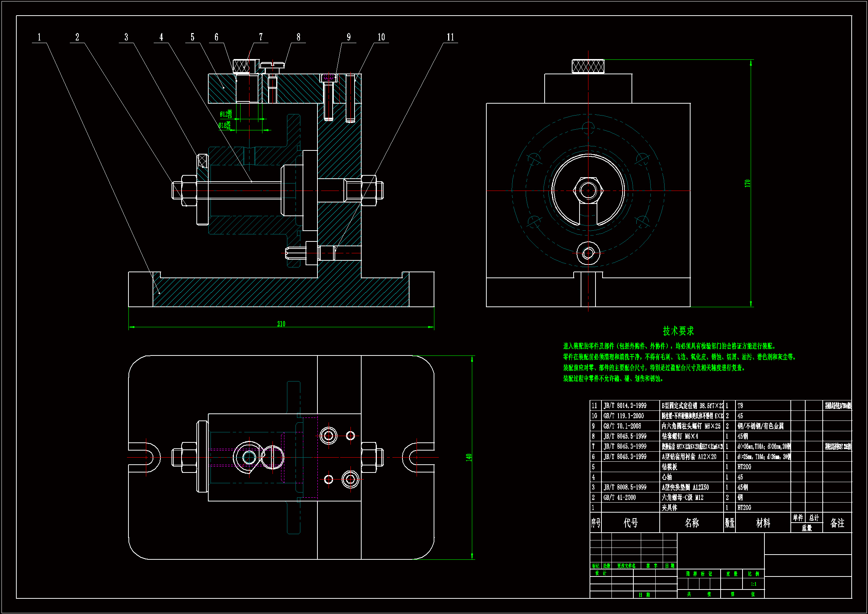This screenshot has height=614, width=868.
Task: Click the 210 width dimension text
Action: 281,324
